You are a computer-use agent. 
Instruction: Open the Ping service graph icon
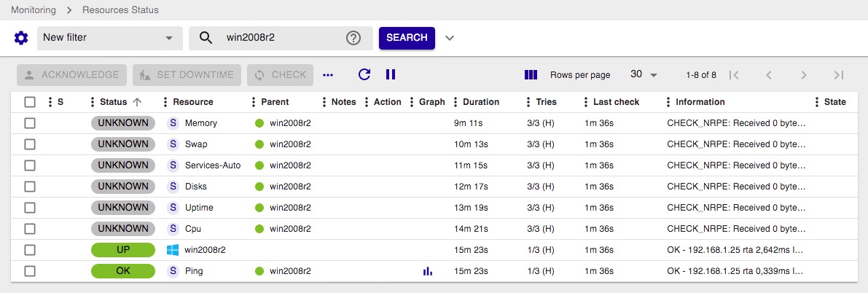[x=428, y=271]
